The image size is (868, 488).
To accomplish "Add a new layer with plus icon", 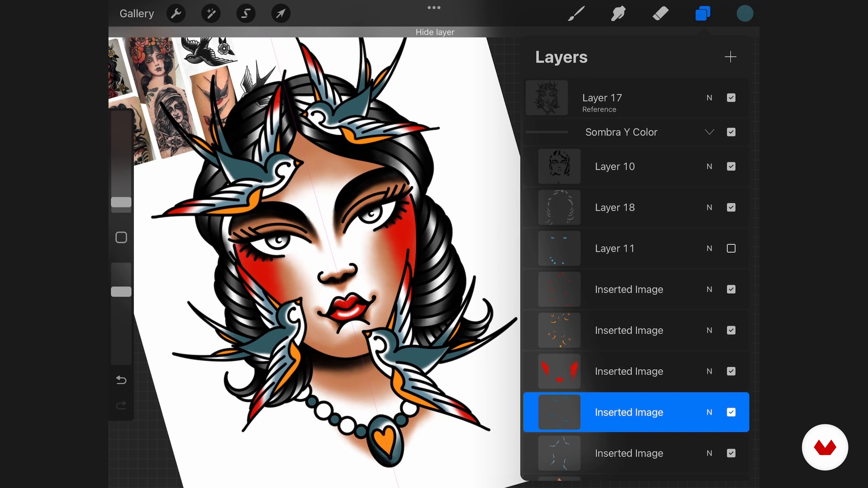I will point(731,57).
